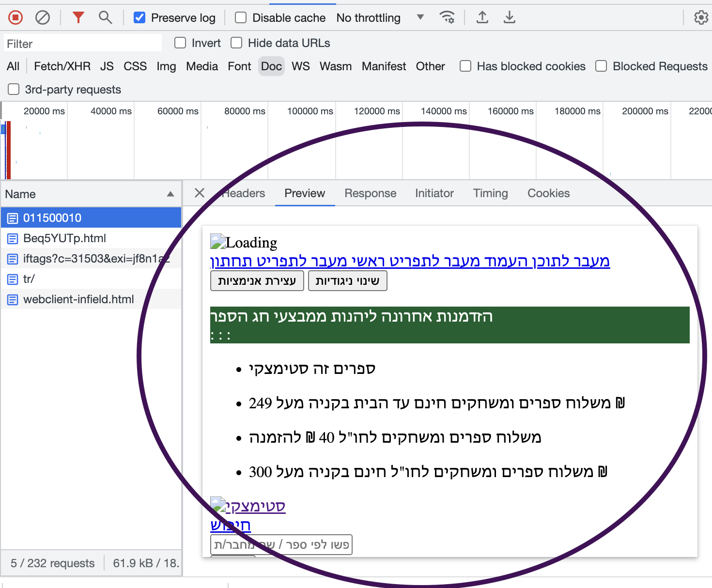
Task: Click the שינוי ניגודיות button
Action: pos(348,281)
